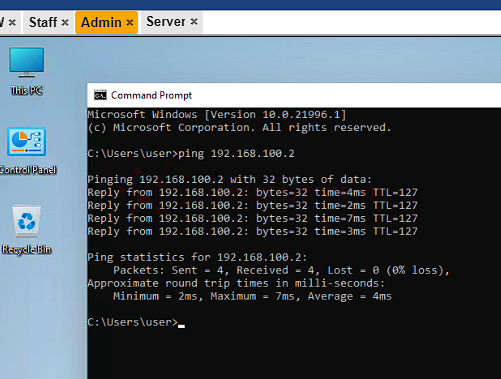Open the Server tab
This screenshot has height=379, width=501.
(166, 22)
